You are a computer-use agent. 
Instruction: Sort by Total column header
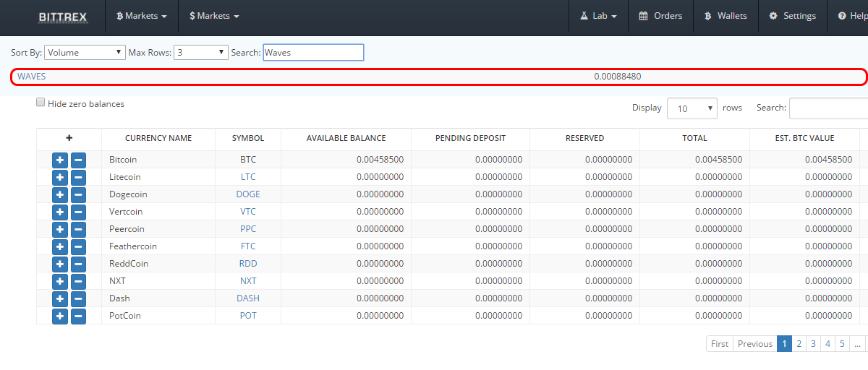pyautogui.click(x=694, y=138)
